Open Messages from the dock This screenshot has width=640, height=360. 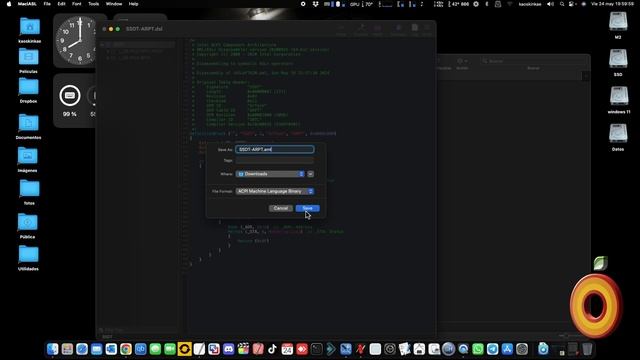(x=155, y=349)
